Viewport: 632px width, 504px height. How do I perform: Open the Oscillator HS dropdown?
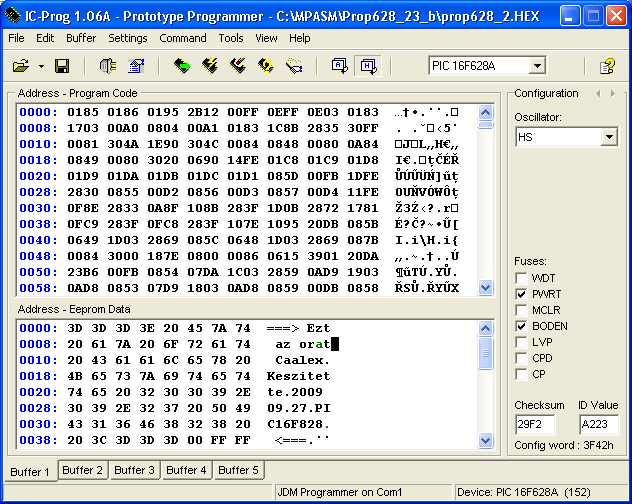(609, 137)
